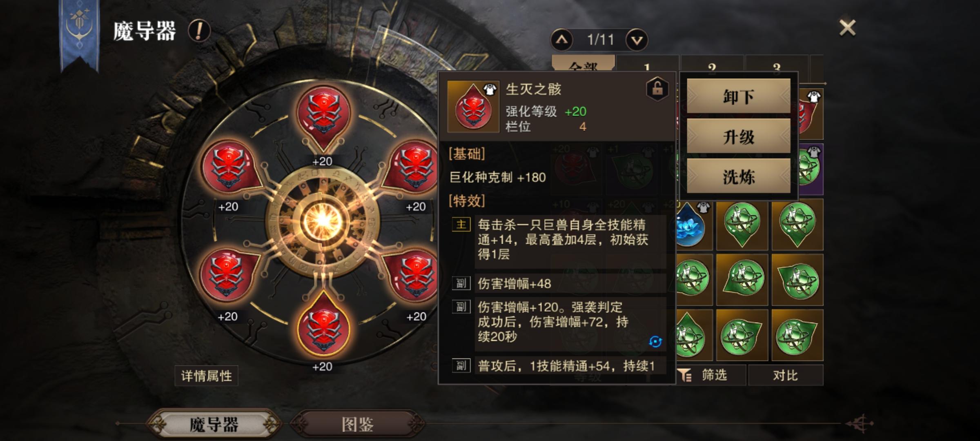Click the 洗炼 refine button
This screenshot has height=441, width=980.
739,176
